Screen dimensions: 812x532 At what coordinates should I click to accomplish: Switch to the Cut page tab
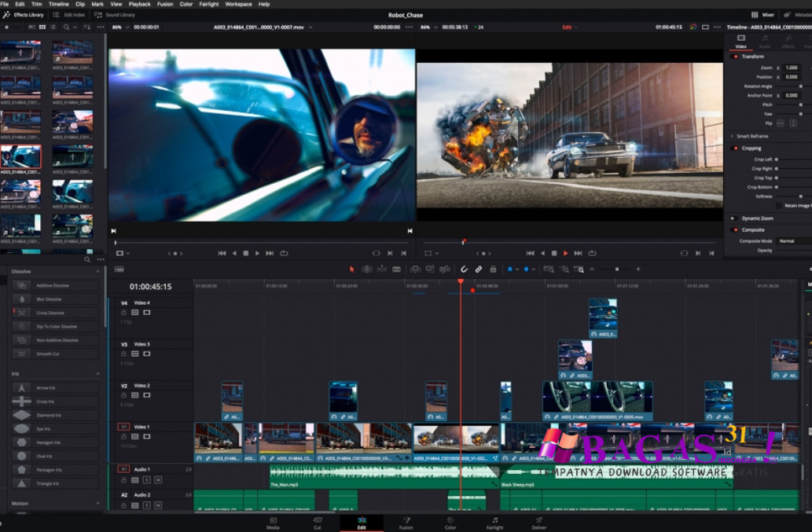coord(318,523)
